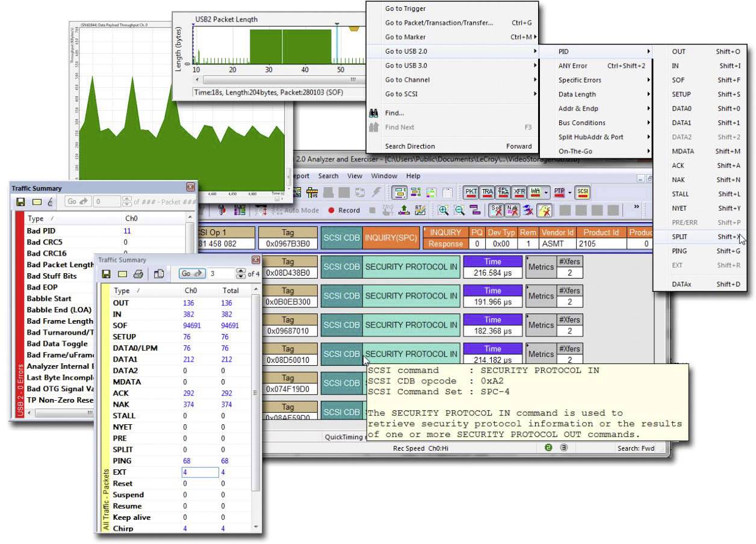This screenshot has width=756, height=544.
Task: Enable the TRA transaction view toggle
Action: coord(488,193)
